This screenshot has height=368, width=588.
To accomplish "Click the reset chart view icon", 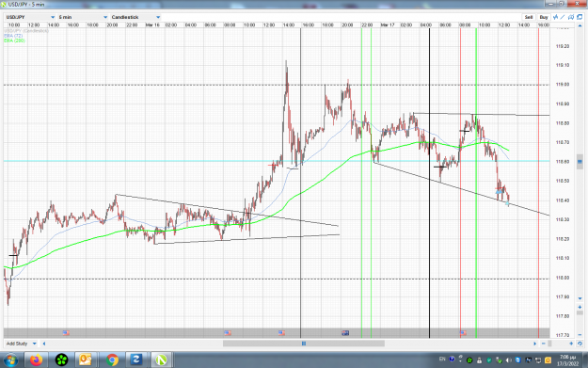I will 580,344.
